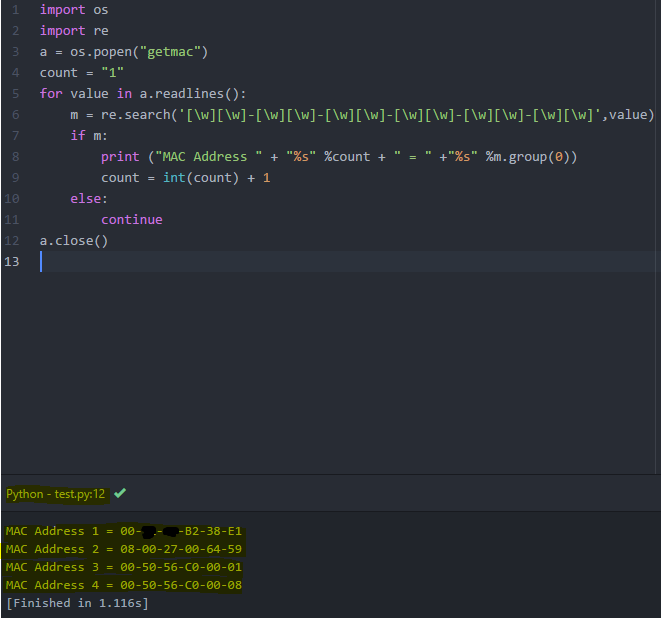This screenshot has height=618, width=661.
Task: Click the re.search call on line 6
Action: pyautogui.click(x=377, y=115)
